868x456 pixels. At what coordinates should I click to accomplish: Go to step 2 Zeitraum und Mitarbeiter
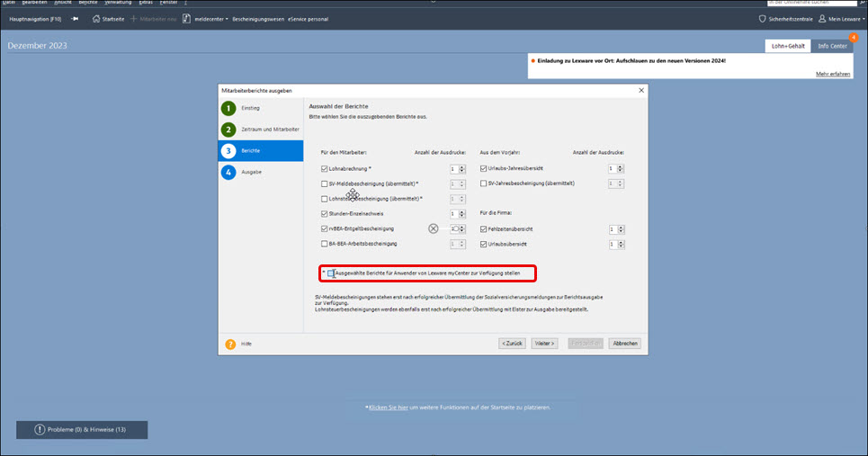pyautogui.click(x=229, y=130)
